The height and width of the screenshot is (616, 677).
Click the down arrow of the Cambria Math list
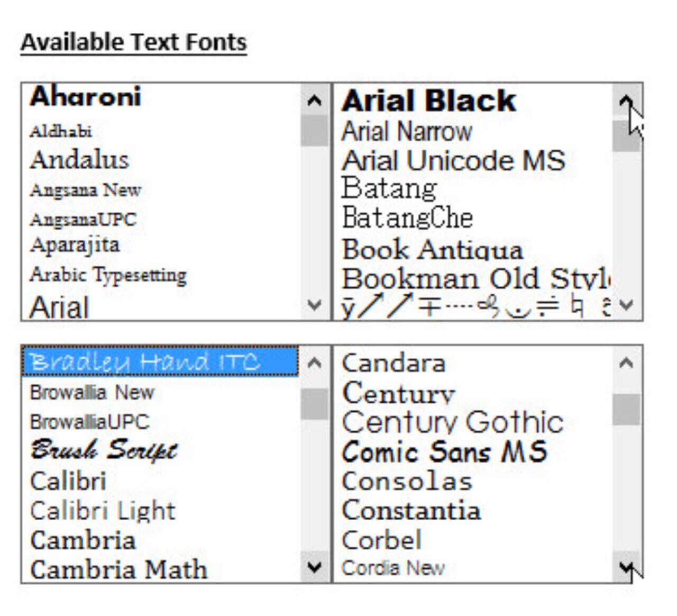point(315,567)
